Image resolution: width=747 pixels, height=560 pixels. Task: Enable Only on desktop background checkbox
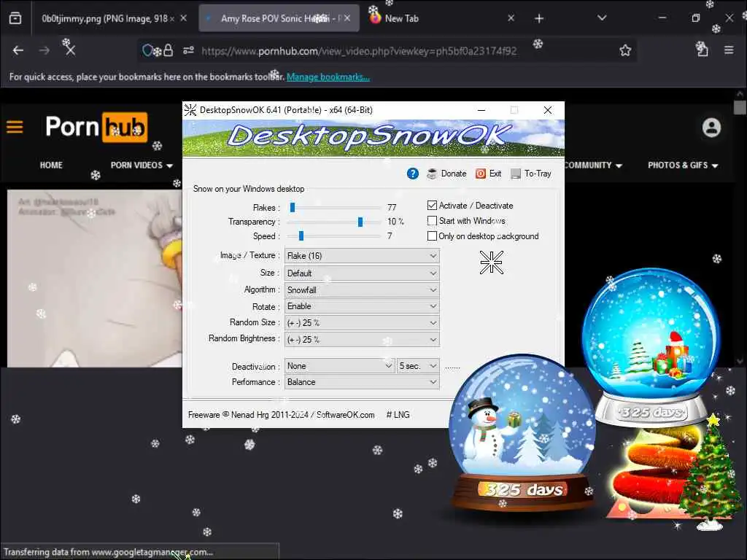coord(432,236)
